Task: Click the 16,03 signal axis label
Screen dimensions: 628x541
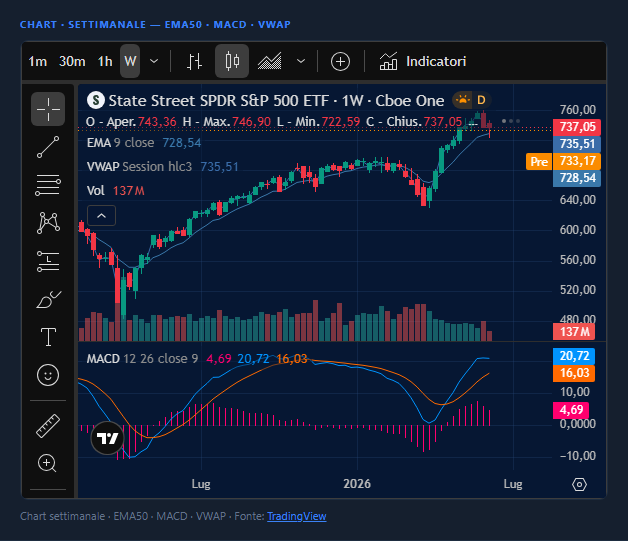Action: coord(574,373)
